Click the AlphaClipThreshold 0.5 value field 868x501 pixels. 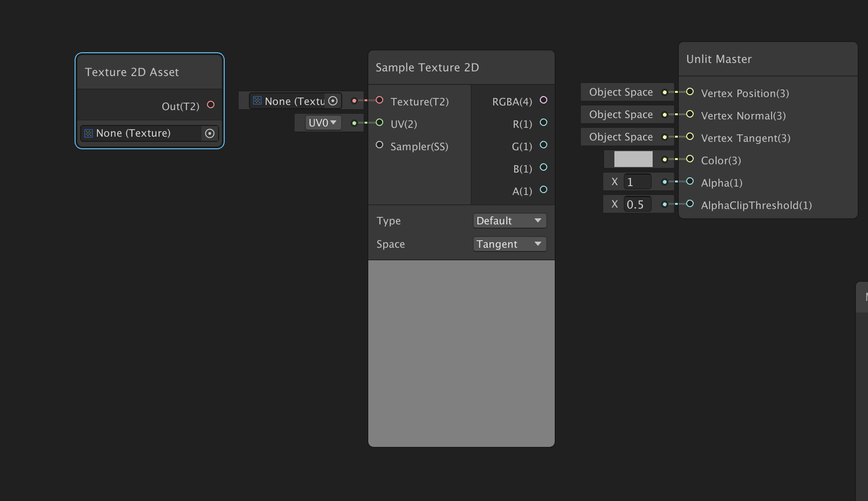[637, 204]
